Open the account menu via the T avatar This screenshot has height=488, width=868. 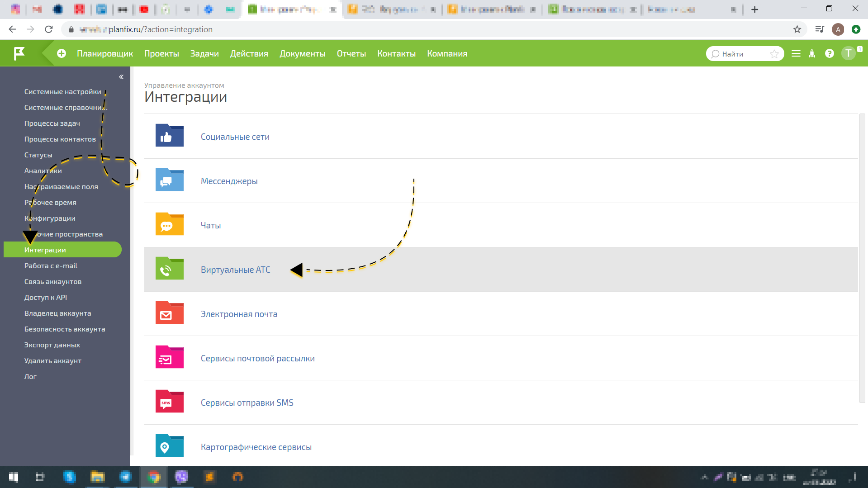(x=848, y=53)
